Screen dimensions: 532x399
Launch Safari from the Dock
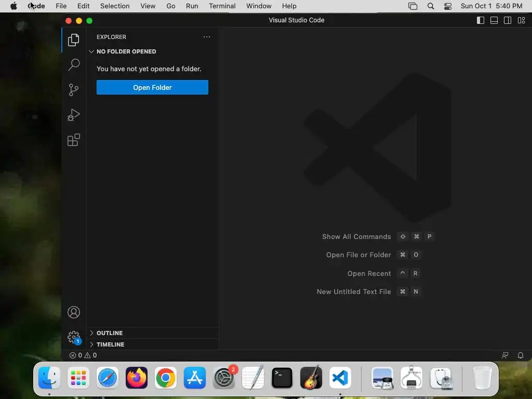(108, 378)
